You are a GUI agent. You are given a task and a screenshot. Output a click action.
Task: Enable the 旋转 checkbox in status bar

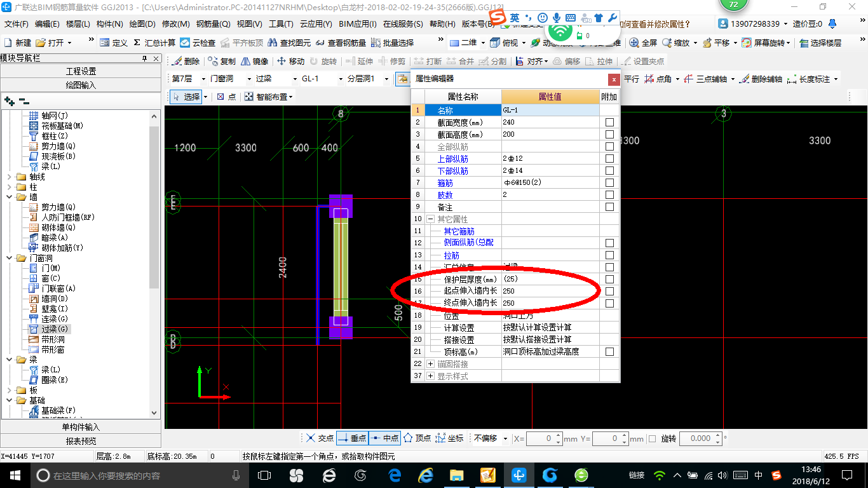651,438
